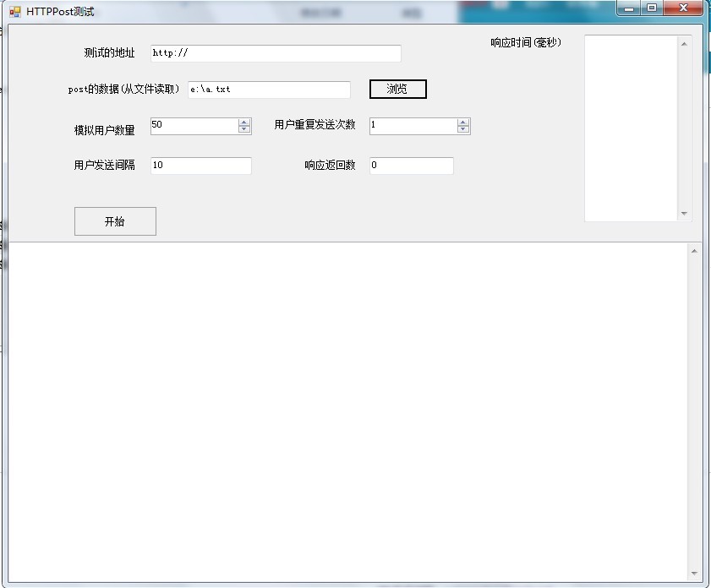Click the post data file path field
Screen dimensions: 711x588
(269, 90)
